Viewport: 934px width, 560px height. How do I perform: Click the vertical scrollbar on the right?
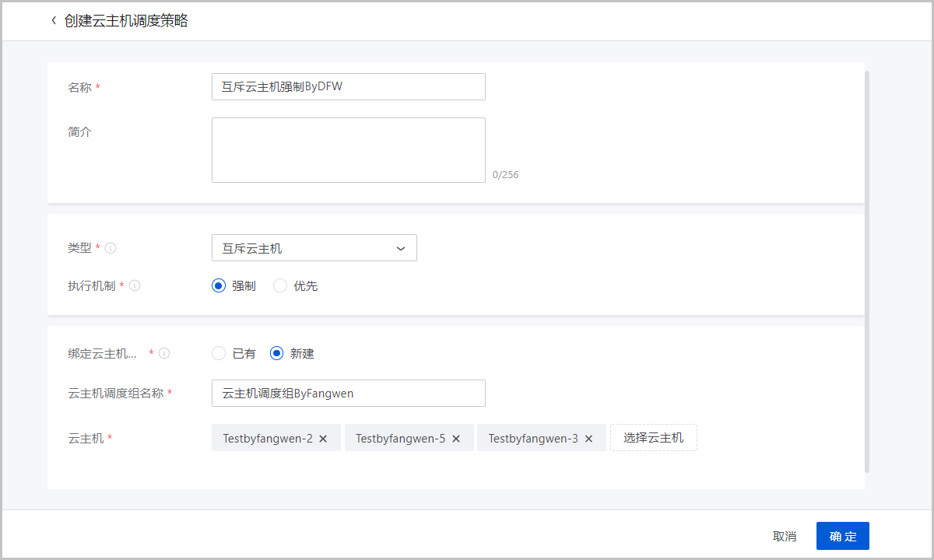tap(867, 272)
